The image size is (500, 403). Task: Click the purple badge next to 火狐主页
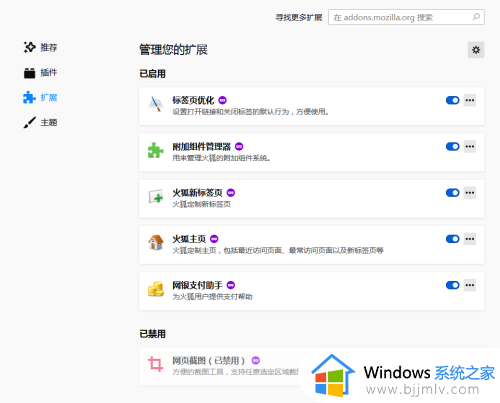(x=214, y=239)
